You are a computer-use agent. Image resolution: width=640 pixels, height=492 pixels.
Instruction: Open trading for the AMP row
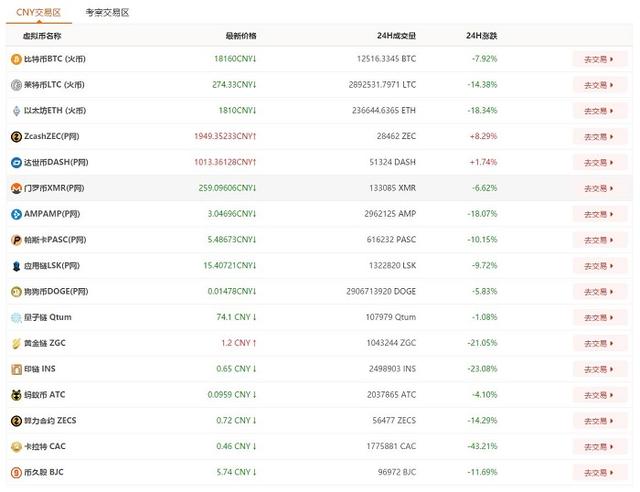pos(599,214)
